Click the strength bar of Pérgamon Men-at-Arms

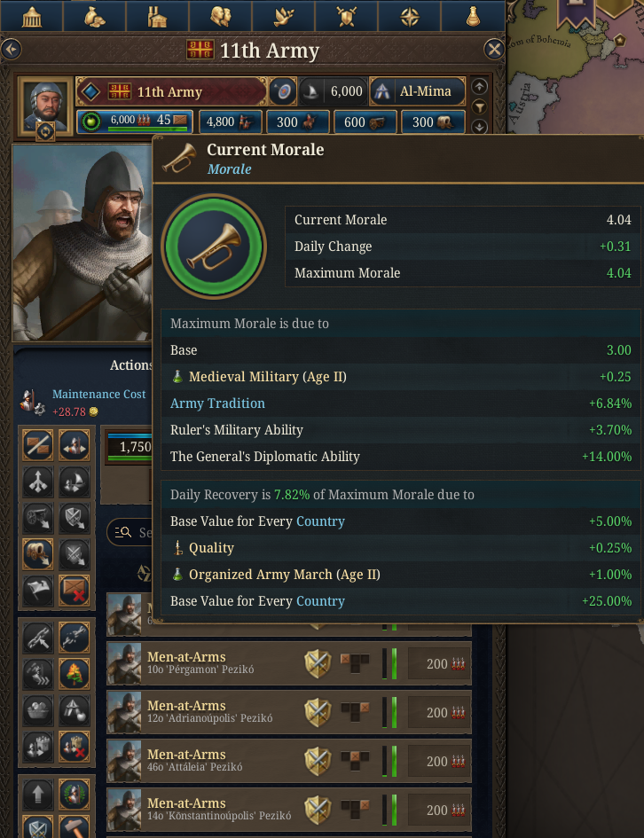395,664
